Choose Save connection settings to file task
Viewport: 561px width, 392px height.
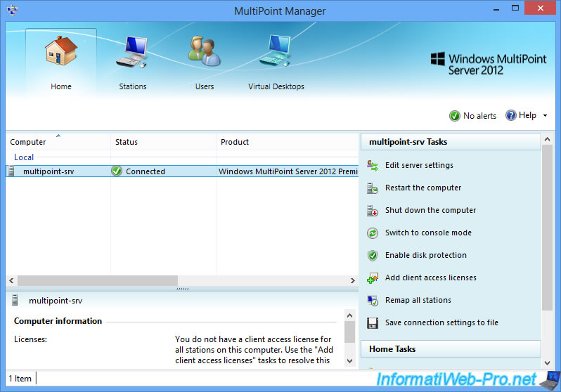coord(441,322)
